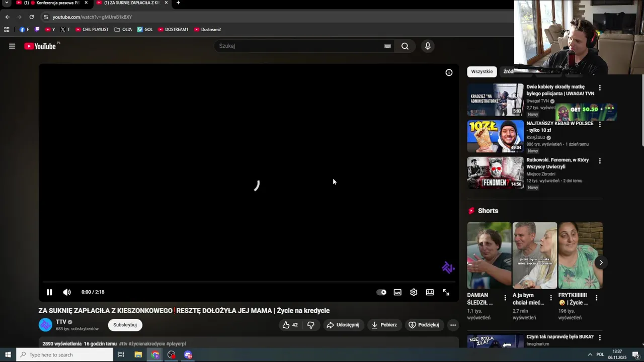Viewport: 644px width, 362px height.
Task: Open NAJTAŃSZY KEBAB W POLSCE thumbnail
Action: (x=495, y=136)
